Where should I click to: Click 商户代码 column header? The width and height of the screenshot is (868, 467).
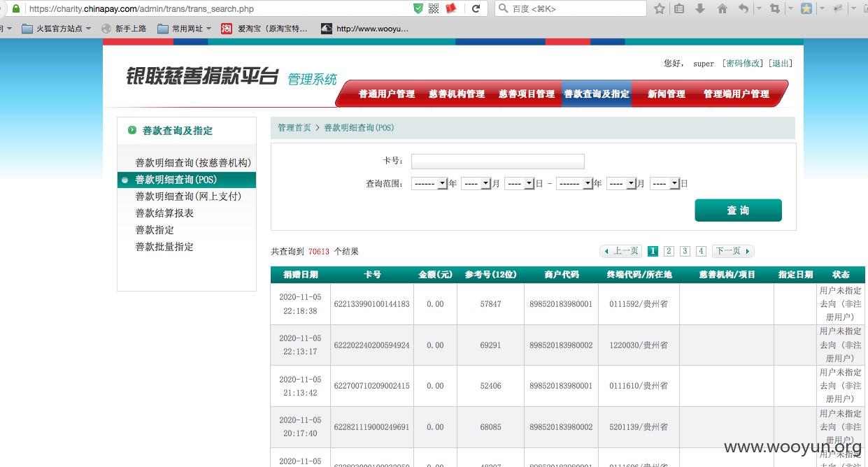point(561,275)
